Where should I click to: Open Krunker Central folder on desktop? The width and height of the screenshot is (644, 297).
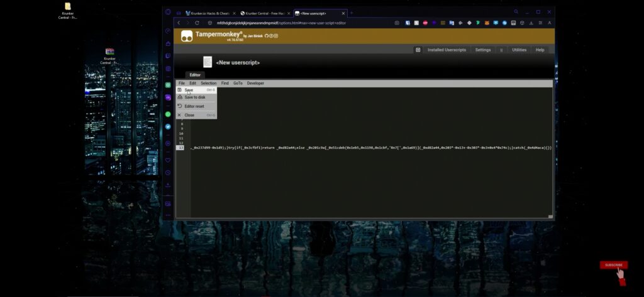pos(67,11)
